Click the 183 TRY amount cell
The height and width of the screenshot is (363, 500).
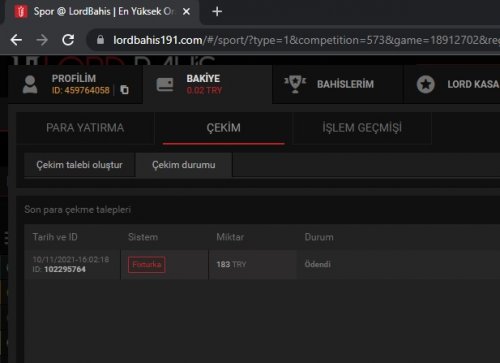click(x=231, y=265)
